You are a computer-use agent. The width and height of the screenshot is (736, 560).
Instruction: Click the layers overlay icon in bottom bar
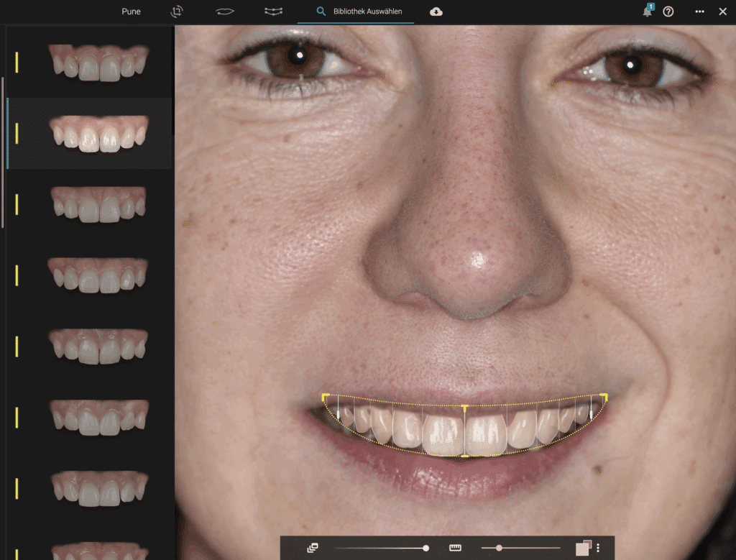312,548
